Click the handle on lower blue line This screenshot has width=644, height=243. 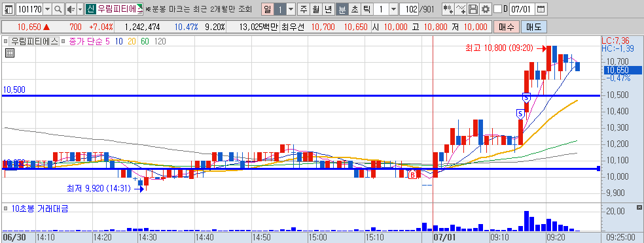click(598, 169)
